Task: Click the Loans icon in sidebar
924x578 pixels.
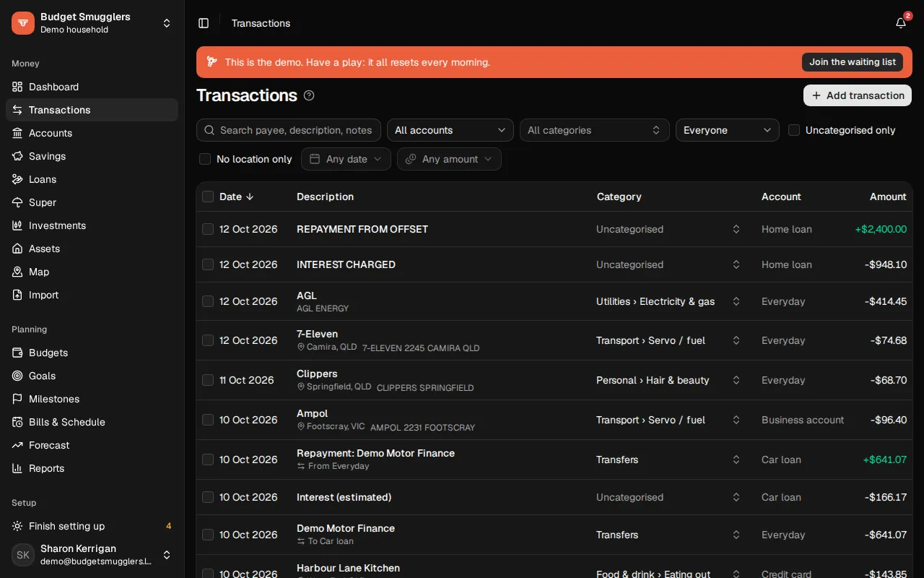Action: point(17,179)
